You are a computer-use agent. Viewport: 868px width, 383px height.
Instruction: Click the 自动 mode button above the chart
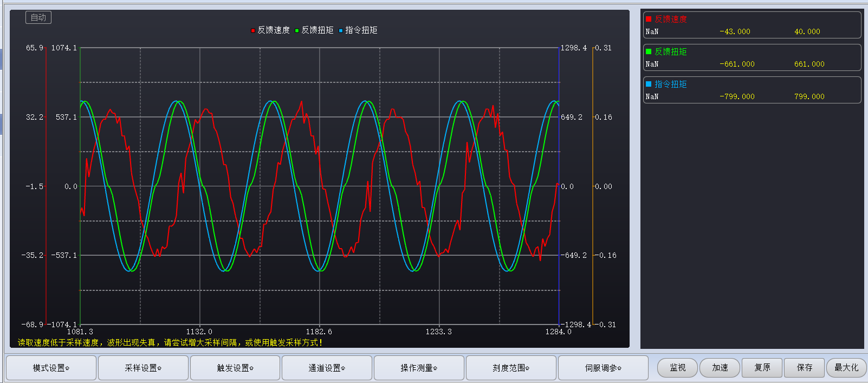pyautogui.click(x=38, y=17)
